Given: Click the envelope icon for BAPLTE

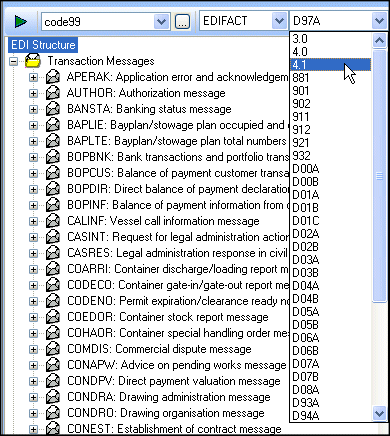Looking at the screenshot, I should 53,141.
